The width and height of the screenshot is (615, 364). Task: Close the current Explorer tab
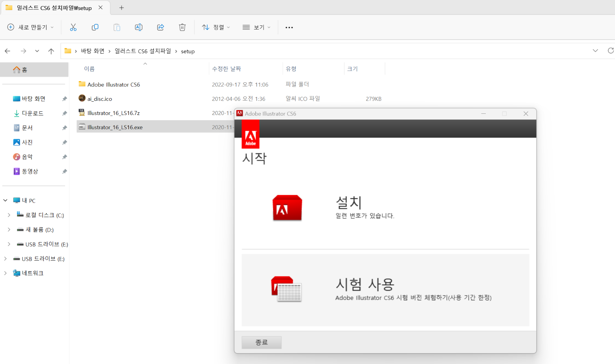pyautogui.click(x=101, y=8)
